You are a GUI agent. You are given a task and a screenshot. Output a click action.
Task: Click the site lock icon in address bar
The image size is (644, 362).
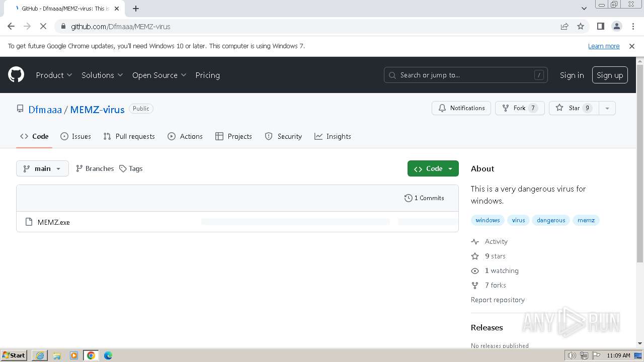point(63,26)
